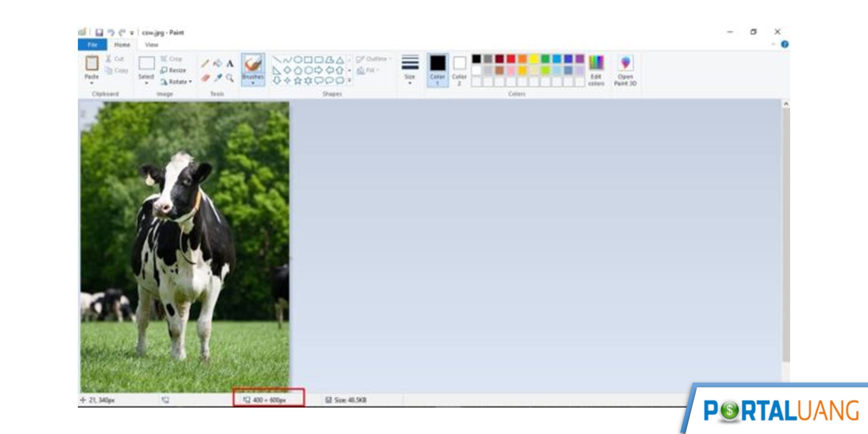Pick the yellow color swatch
Screen dimensions: 868x434
pyautogui.click(x=534, y=59)
